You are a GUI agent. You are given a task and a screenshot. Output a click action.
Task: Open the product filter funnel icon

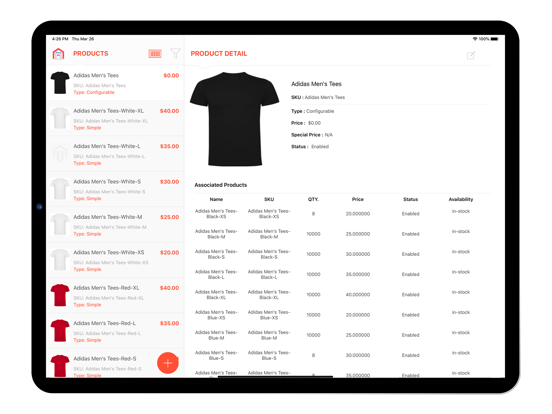click(x=175, y=54)
